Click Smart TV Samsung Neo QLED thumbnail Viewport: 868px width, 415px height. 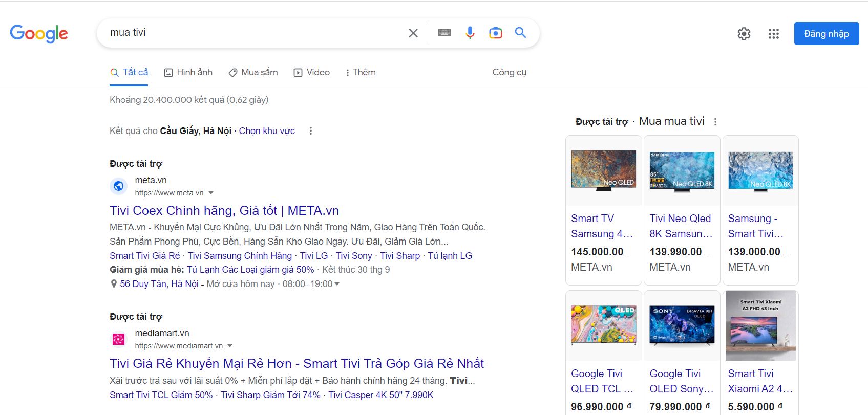tap(604, 170)
